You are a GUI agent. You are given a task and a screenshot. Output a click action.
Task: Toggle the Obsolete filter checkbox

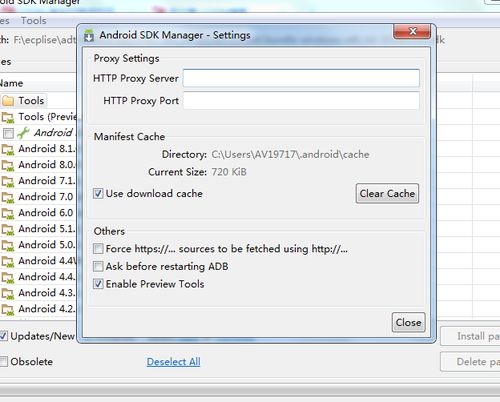click(x=3, y=361)
